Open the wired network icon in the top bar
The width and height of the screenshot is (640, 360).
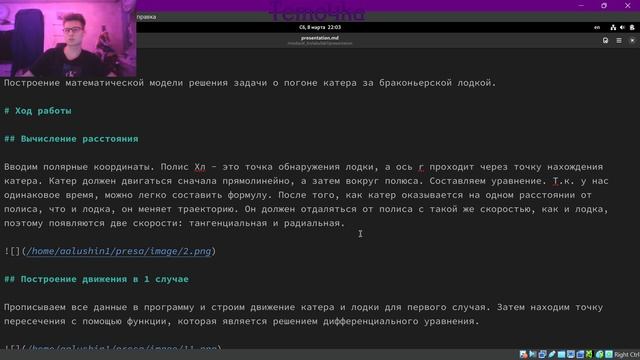point(613,27)
